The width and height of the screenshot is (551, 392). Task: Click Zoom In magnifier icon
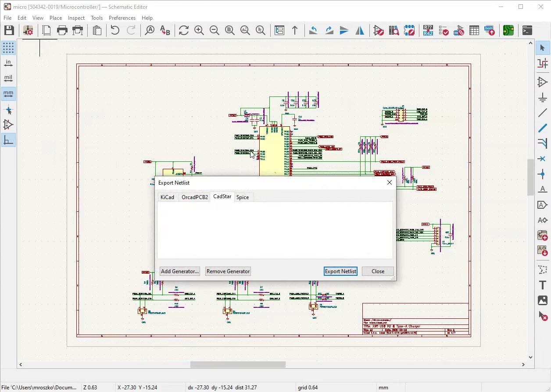point(199,30)
